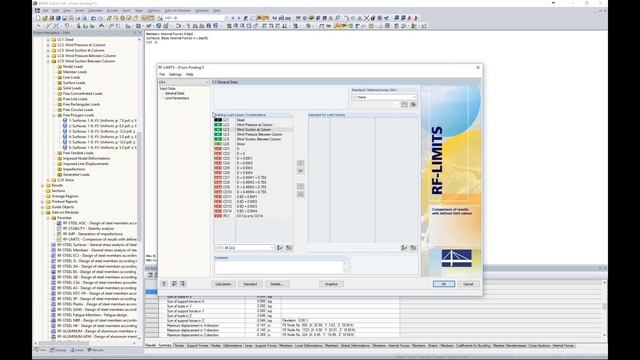
Task: Go to next load case using the right arrow
Action: tap(239, 18)
